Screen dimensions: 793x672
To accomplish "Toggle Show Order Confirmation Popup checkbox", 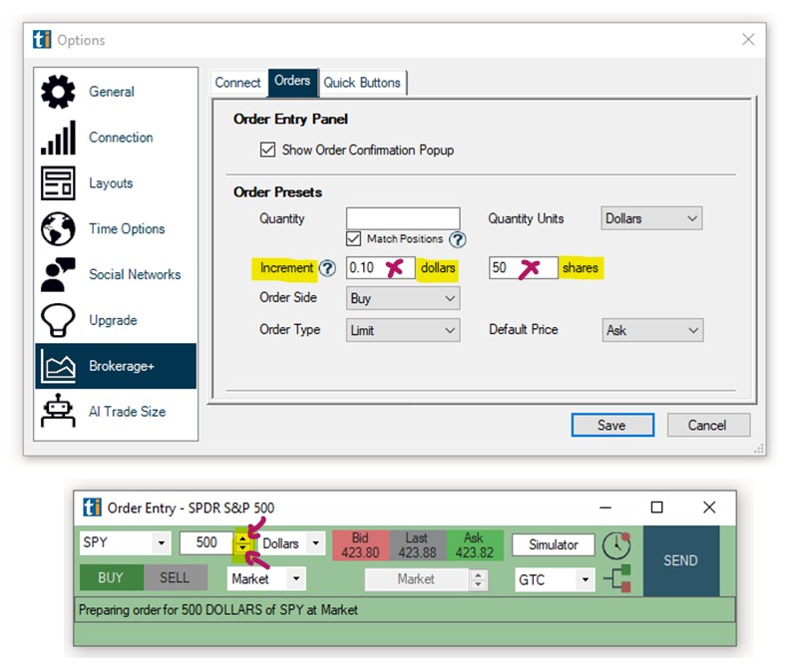I will click(x=267, y=151).
